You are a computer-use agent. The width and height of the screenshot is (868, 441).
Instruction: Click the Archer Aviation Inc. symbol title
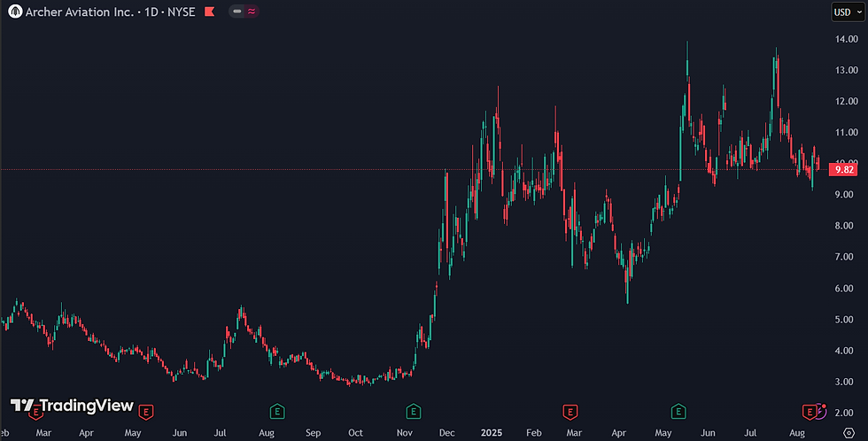pyautogui.click(x=80, y=12)
